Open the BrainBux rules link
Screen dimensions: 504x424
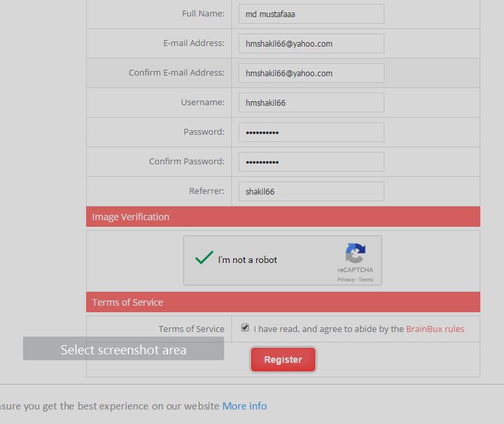(x=435, y=329)
